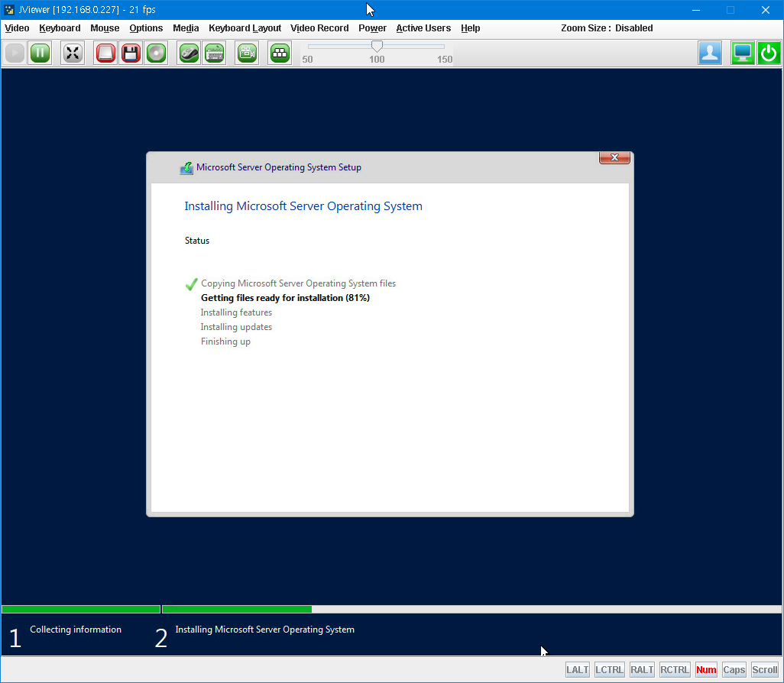
Task: Open the Mouse menu
Action: pyautogui.click(x=105, y=28)
